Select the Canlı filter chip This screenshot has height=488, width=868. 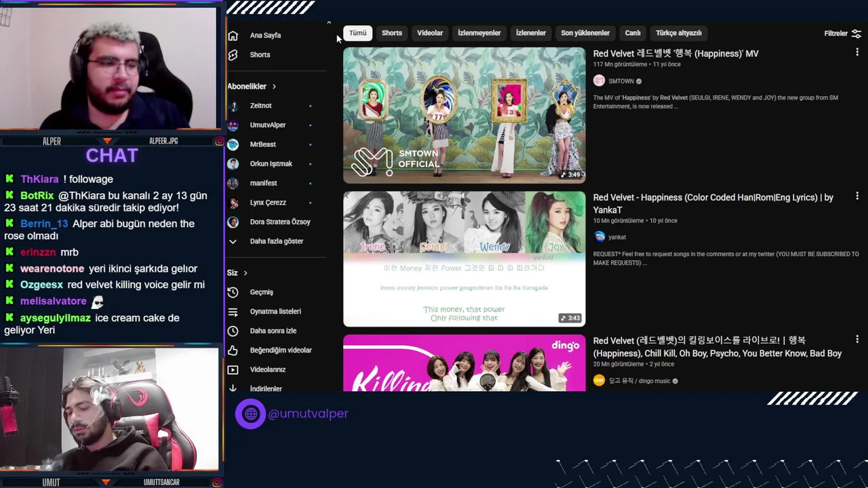point(633,33)
